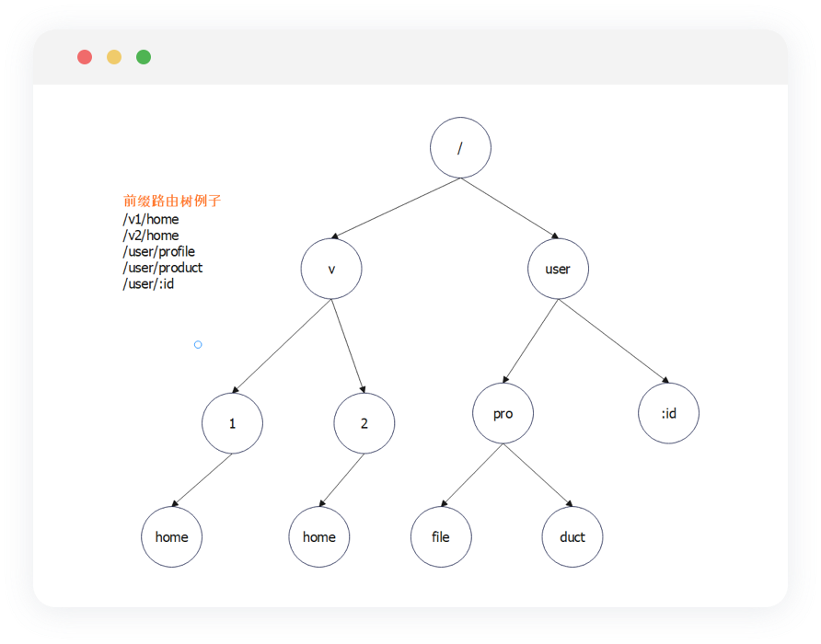Select the "2" tree node

coord(364,423)
